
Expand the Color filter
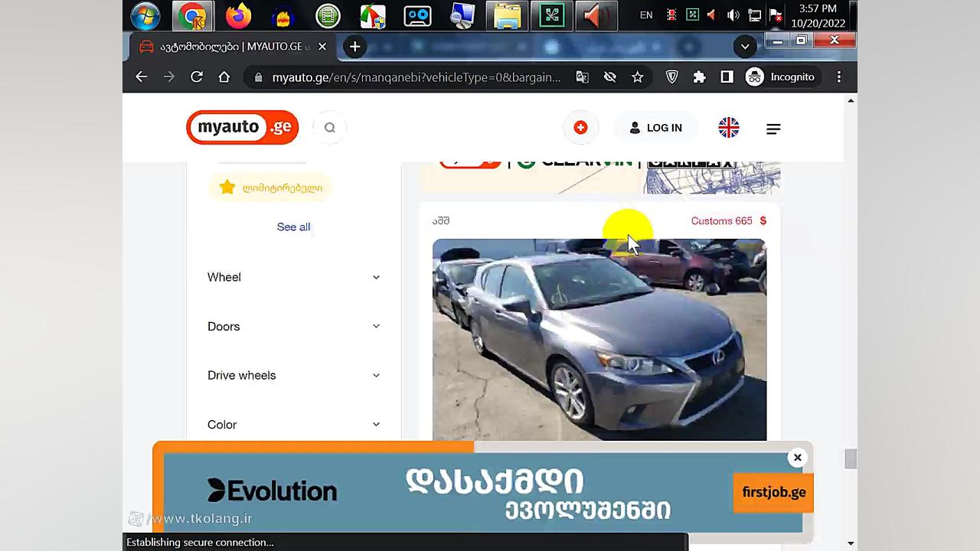coord(293,424)
